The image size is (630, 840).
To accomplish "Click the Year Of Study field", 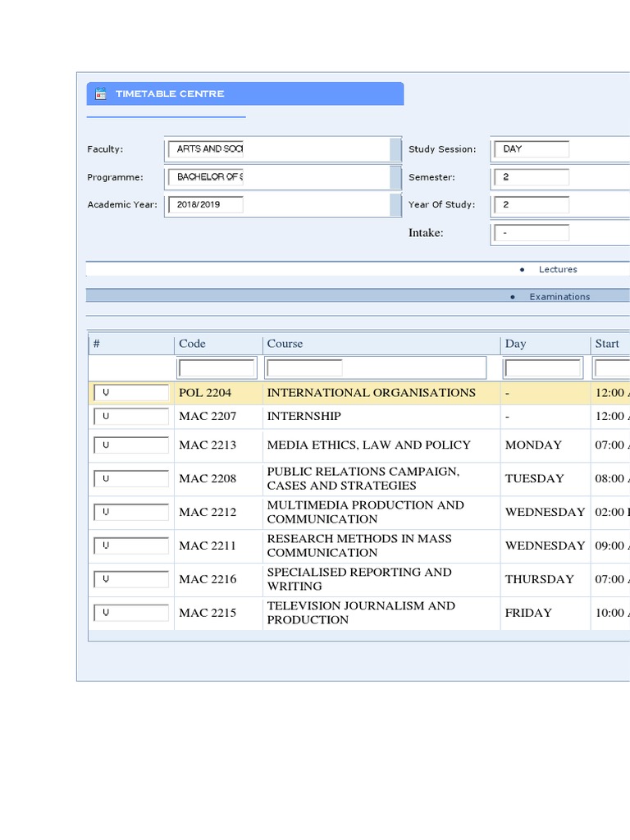I will (531, 205).
